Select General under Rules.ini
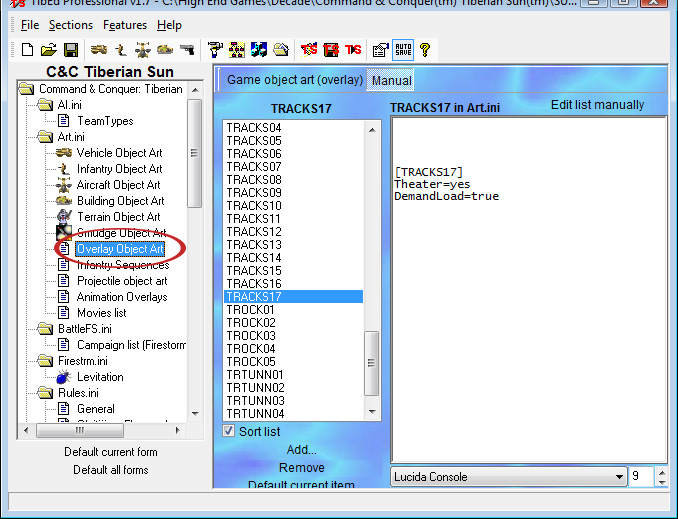 pyautogui.click(x=96, y=409)
